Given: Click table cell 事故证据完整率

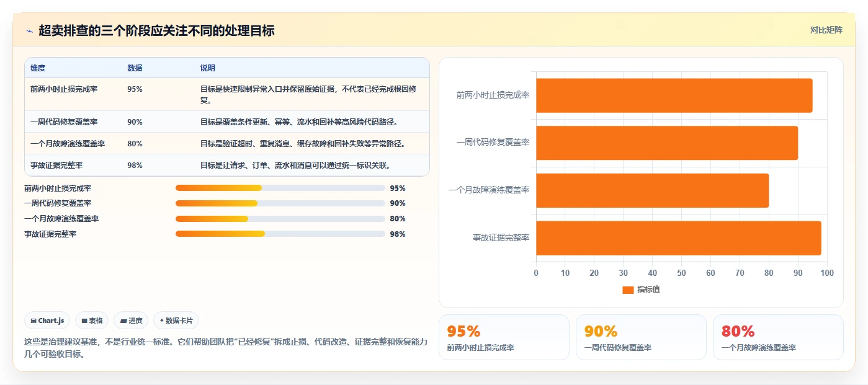Looking at the screenshot, I should pyautogui.click(x=56, y=166).
